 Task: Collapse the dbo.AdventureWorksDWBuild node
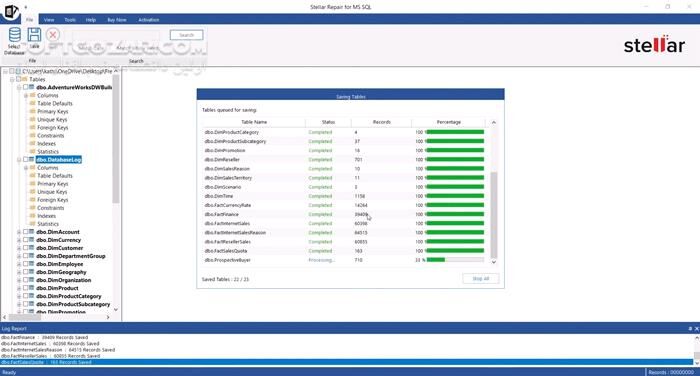pyautogui.click(x=19, y=88)
